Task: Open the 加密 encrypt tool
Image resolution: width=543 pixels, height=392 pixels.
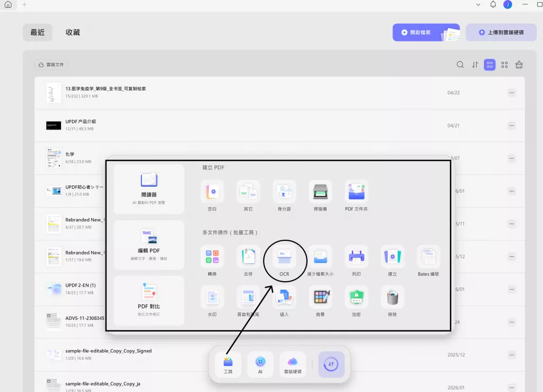Action: tap(356, 297)
